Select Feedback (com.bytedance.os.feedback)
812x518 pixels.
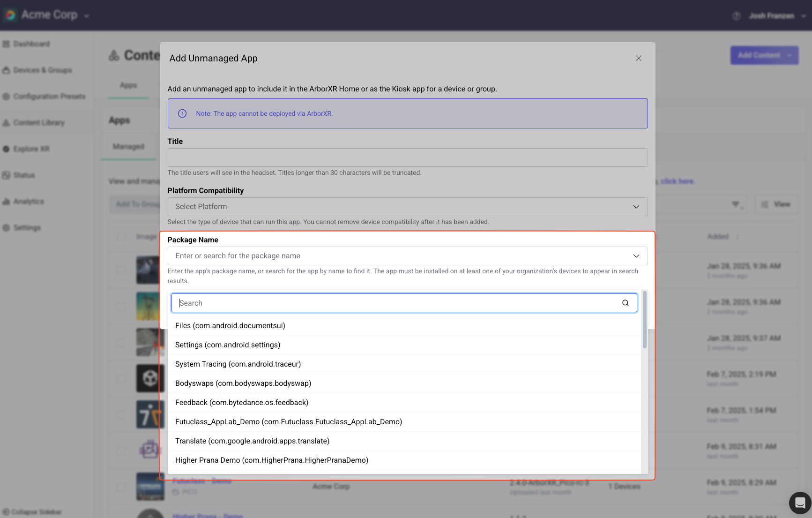[404, 403]
